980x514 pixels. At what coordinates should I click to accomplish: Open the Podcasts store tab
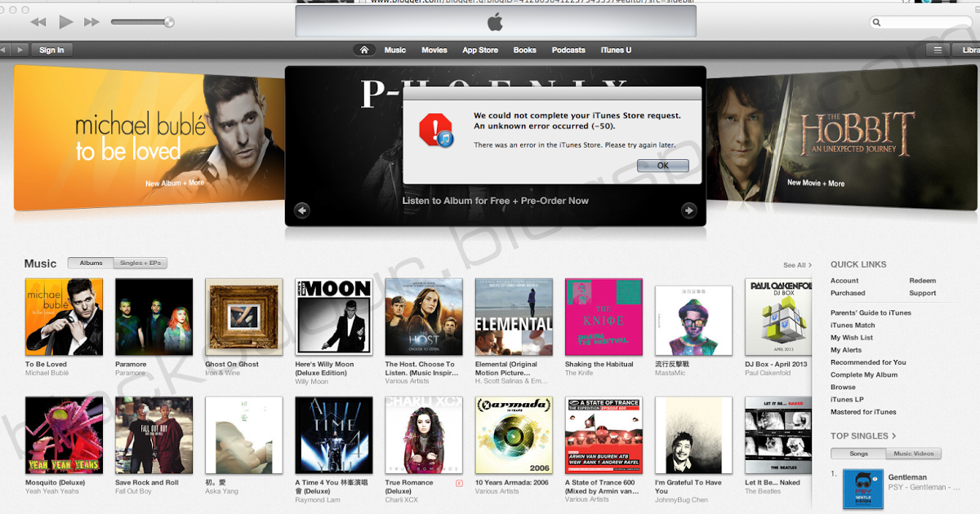(568, 50)
